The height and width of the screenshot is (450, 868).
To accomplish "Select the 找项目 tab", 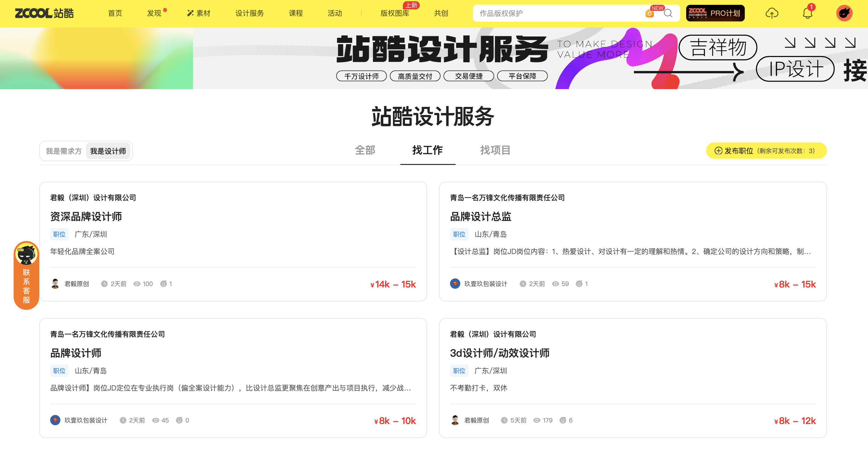I will (x=495, y=150).
